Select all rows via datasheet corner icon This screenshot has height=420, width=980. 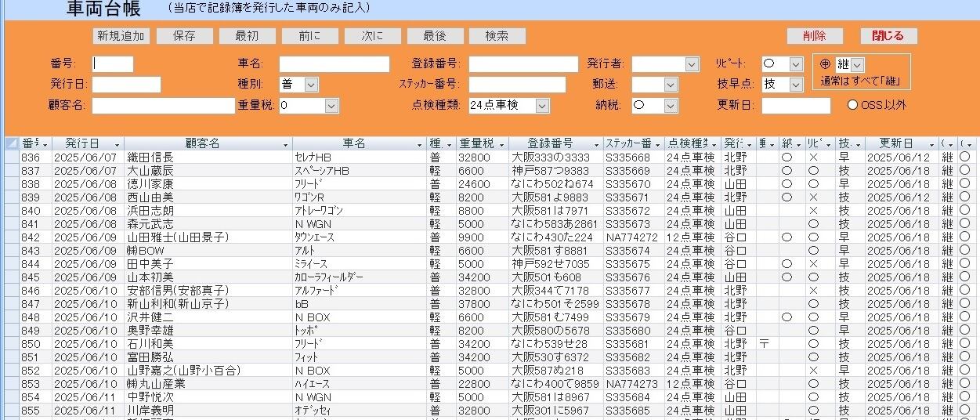pos(12,144)
